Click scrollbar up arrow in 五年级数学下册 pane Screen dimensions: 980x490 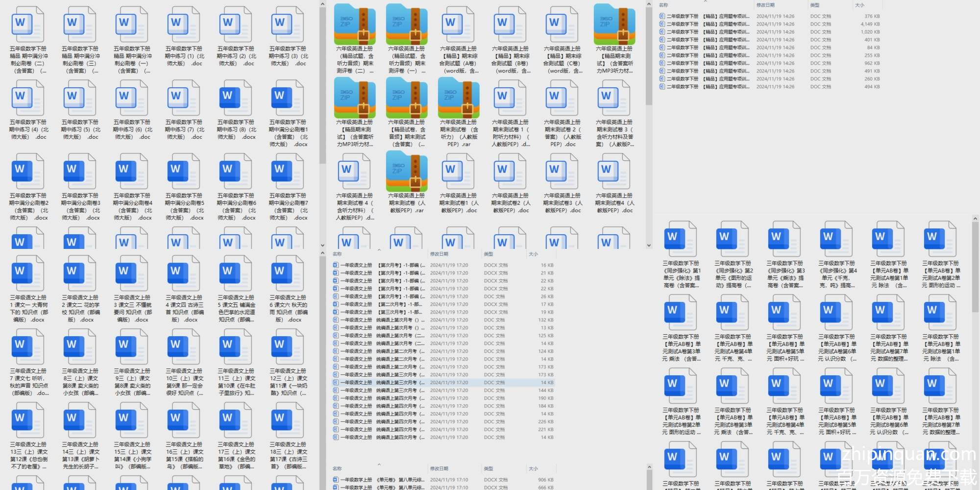pos(322,4)
